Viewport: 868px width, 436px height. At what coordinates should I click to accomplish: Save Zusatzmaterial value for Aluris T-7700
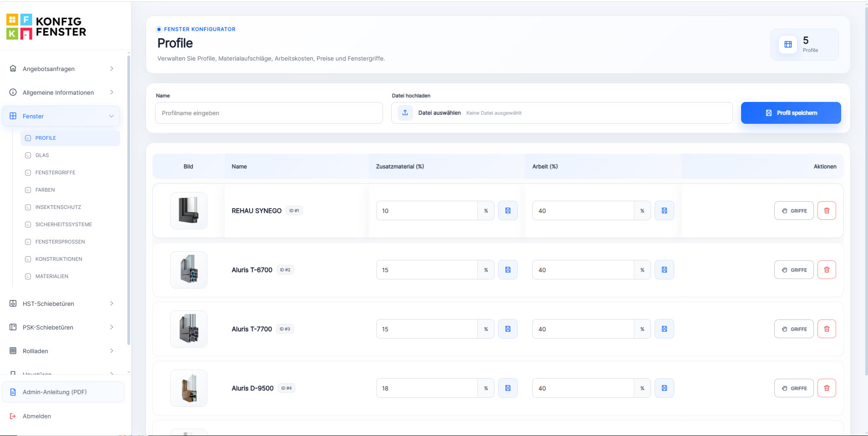tap(508, 329)
